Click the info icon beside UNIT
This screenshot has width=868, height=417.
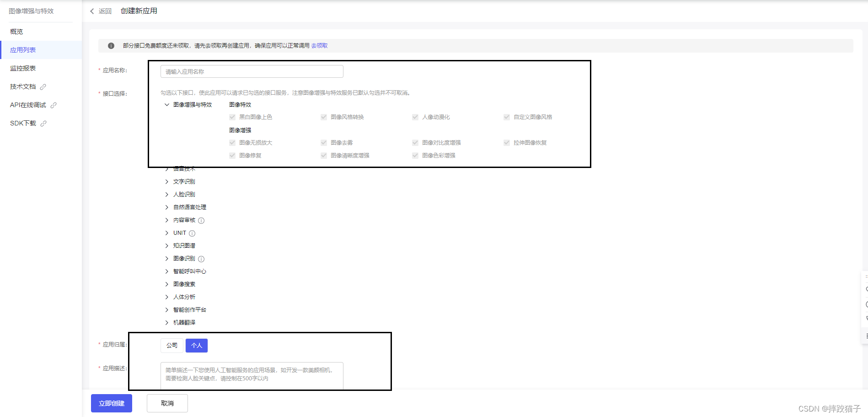192,233
